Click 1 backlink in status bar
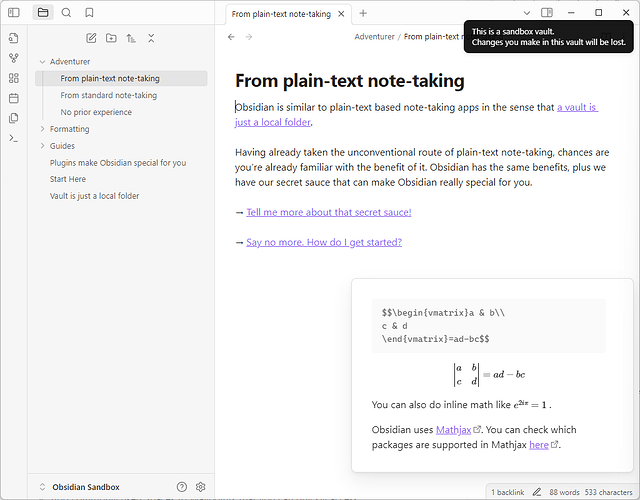The height and width of the screenshot is (500, 640). point(507,492)
